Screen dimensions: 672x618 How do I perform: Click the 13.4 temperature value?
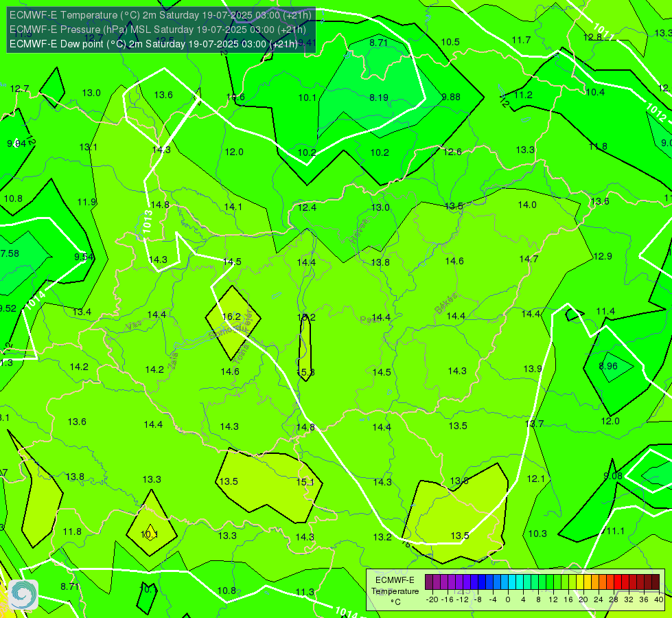click(82, 312)
